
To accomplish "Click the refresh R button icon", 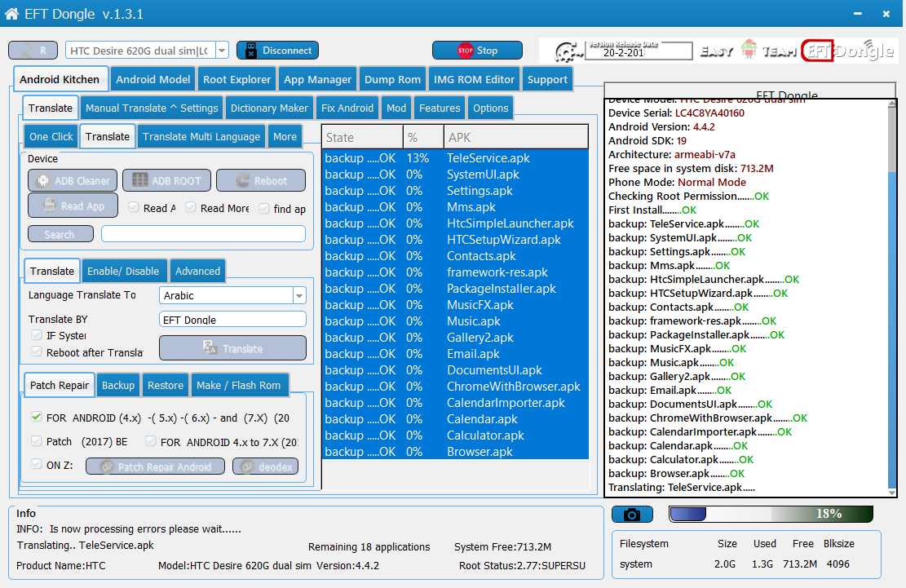I will click(x=28, y=51).
